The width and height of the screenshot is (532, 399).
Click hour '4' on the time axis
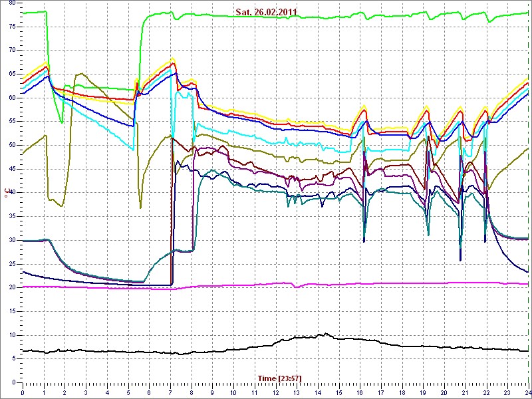(x=107, y=392)
